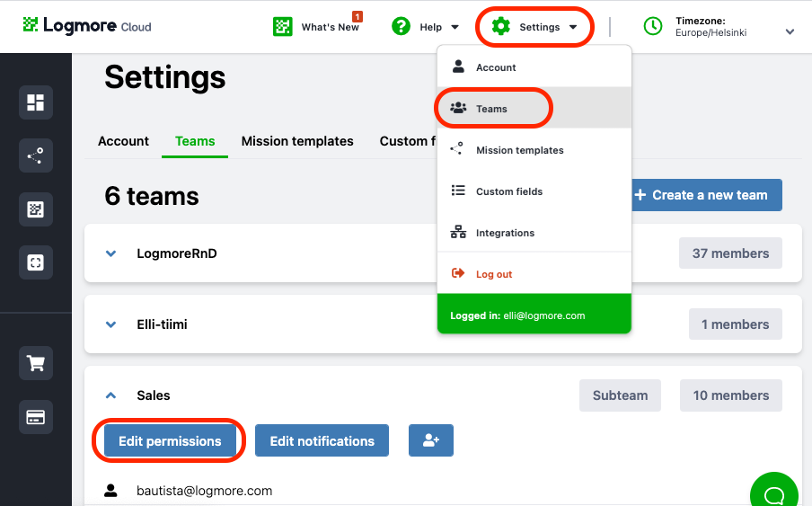Image resolution: width=812 pixels, height=506 pixels.
Task: Open the dashboard icon in sidebar
Action: tap(36, 102)
